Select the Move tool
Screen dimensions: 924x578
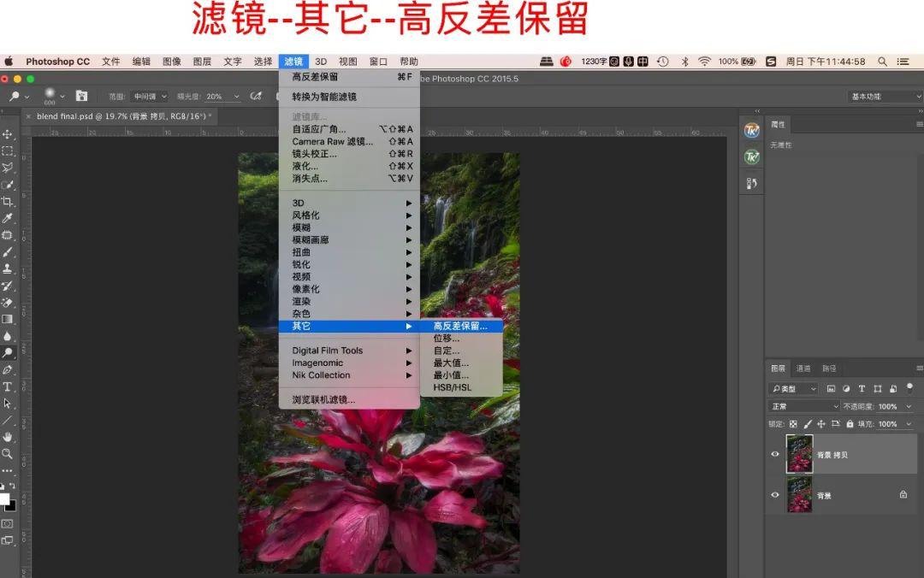click(7, 134)
